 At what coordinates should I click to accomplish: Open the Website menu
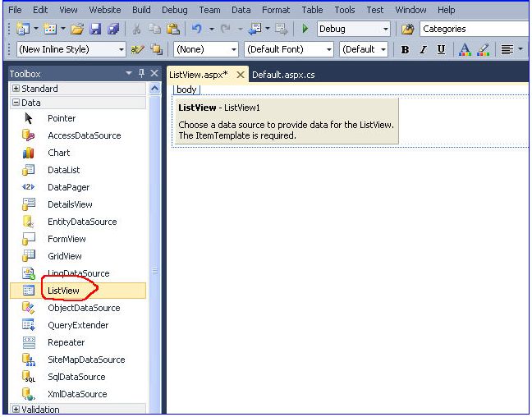(x=105, y=10)
